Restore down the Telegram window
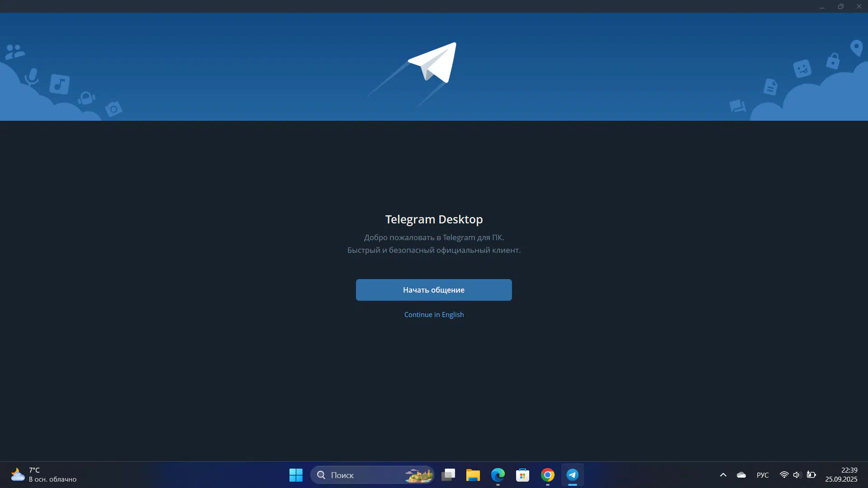 tap(840, 6)
